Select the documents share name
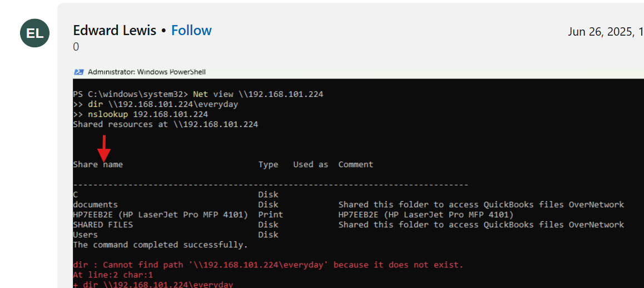This screenshot has height=288, width=644. 95,204
